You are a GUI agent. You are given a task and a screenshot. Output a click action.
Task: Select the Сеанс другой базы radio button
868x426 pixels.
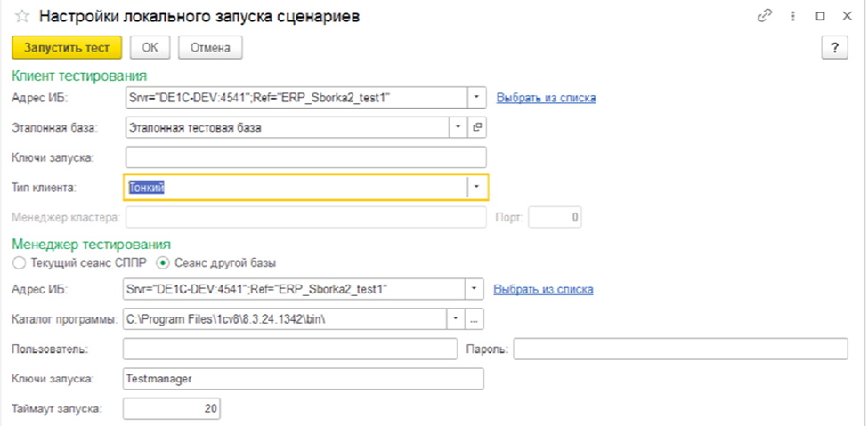[163, 262]
